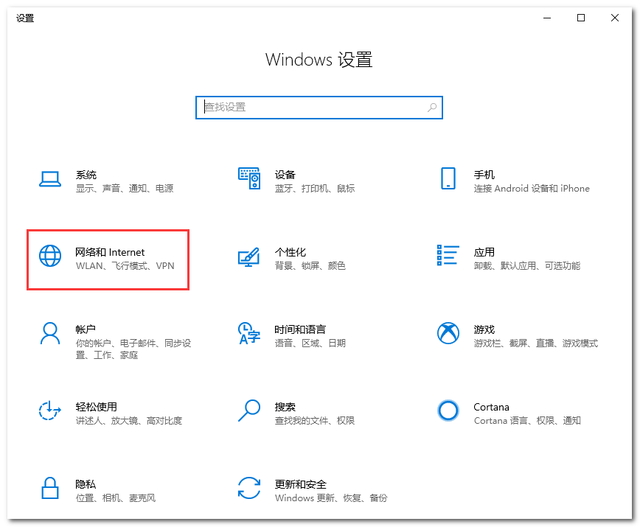Select the 更新和安全 category title
Screen dimensions: 640x527
point(300,484)
